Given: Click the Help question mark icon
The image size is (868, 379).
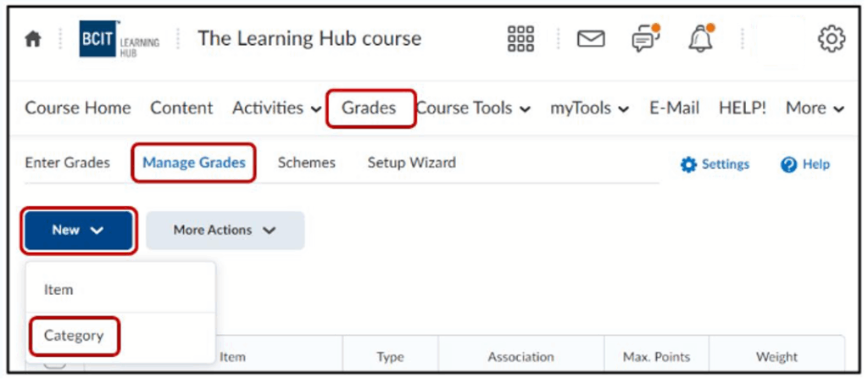Looking at the screenshot, I should coord(789,164).
